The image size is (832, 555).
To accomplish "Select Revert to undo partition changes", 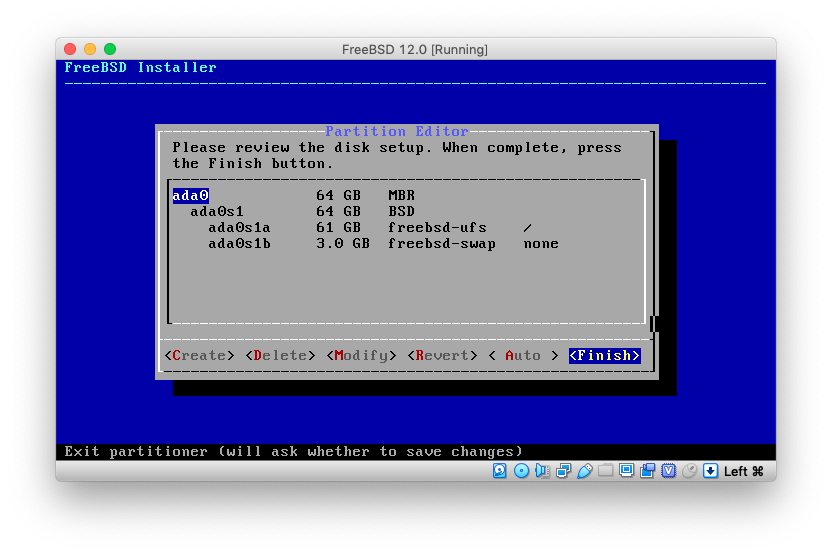I will pos(441,356).
